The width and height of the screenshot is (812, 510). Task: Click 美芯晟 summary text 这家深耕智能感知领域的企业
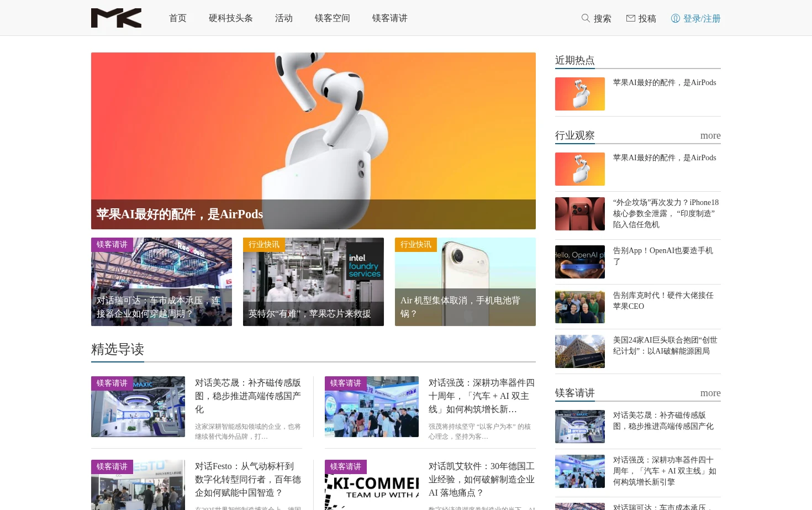(x=248, y=432)
